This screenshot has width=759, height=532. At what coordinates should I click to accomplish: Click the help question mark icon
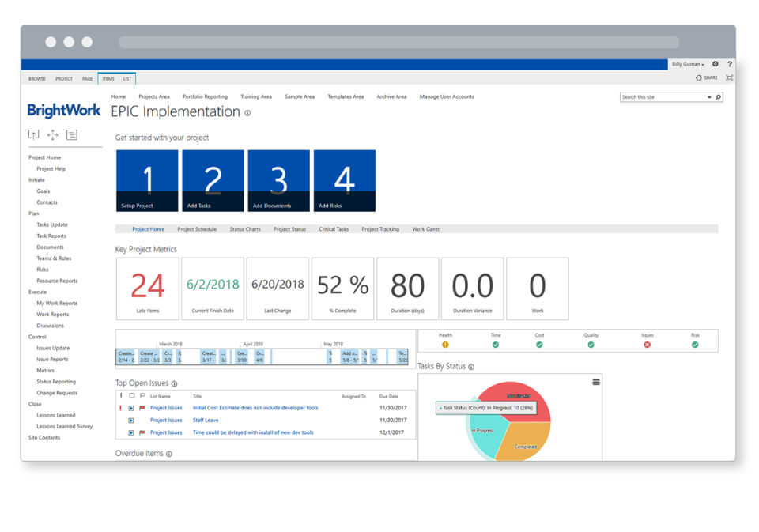[x=730, y=64]
